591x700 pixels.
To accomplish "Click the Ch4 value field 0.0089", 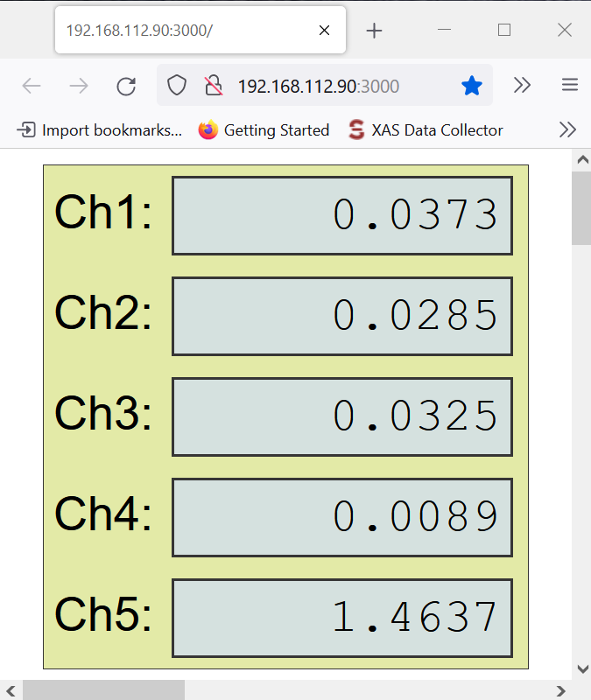I will (342, 518).
